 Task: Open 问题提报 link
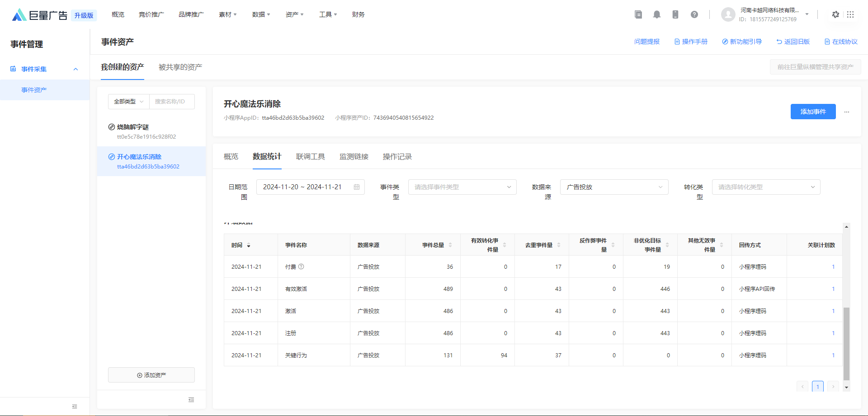click(x=647, y=42)
